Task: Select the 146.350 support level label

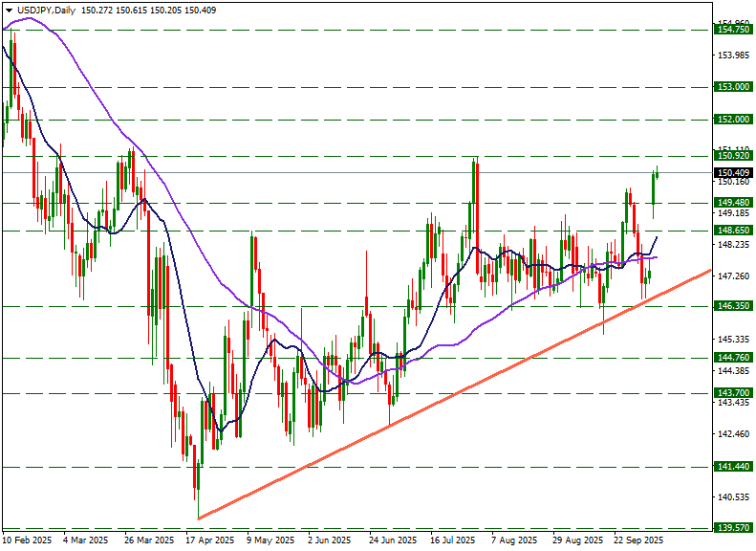Action: click(x=731, y=306)
